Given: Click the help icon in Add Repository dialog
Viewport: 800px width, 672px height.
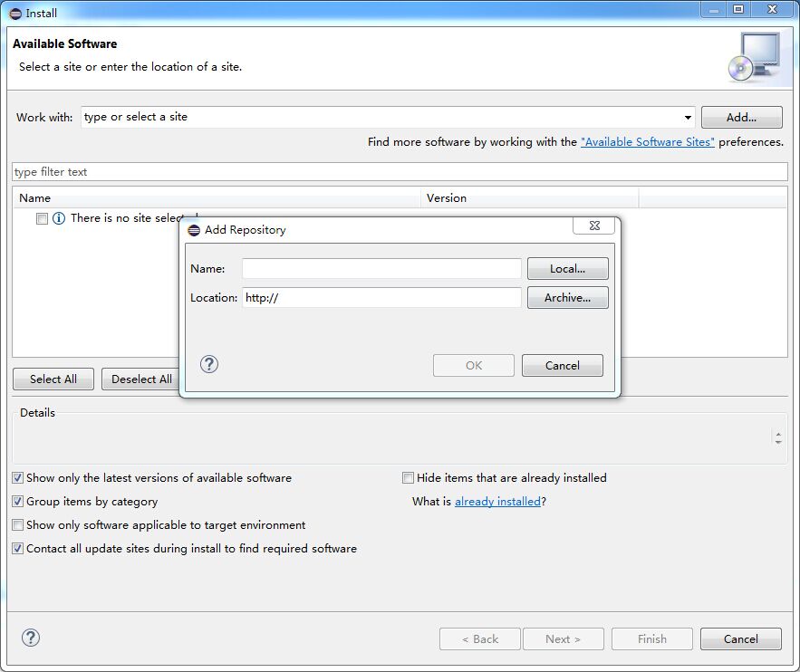Looking at the screenshot, I should (x=209, y=364).
